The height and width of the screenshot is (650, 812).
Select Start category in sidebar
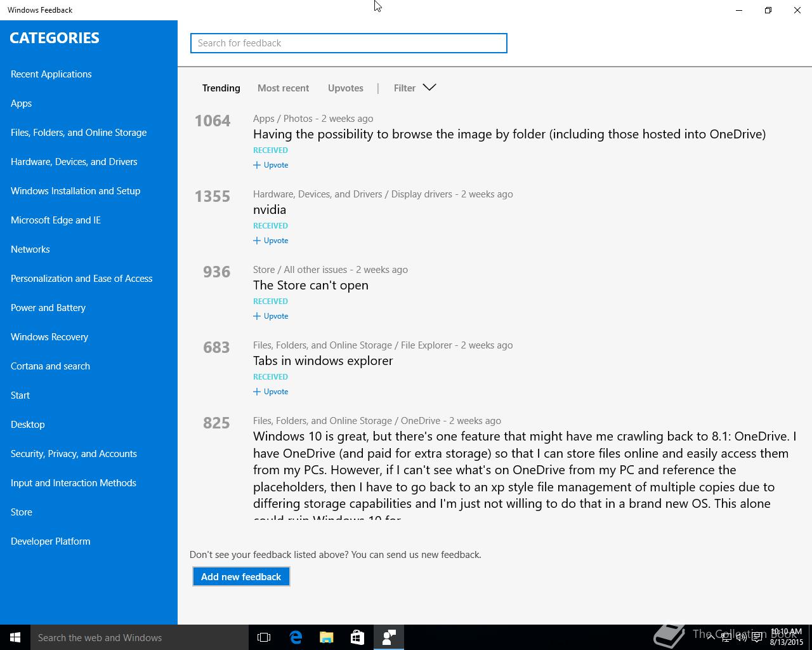(20, 395)
